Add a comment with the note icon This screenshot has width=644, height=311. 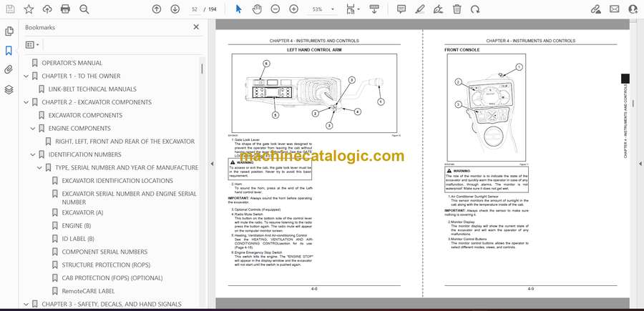401,9
